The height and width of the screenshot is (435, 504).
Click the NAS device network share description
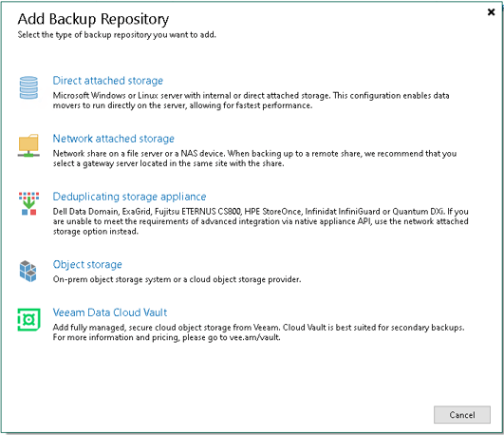click(254, 159)
